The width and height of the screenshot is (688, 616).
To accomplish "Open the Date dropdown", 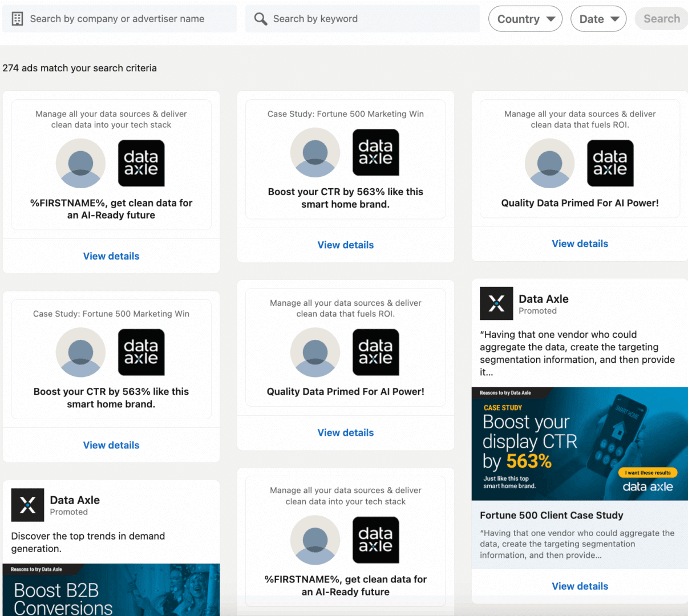I will tap(598, 18).
